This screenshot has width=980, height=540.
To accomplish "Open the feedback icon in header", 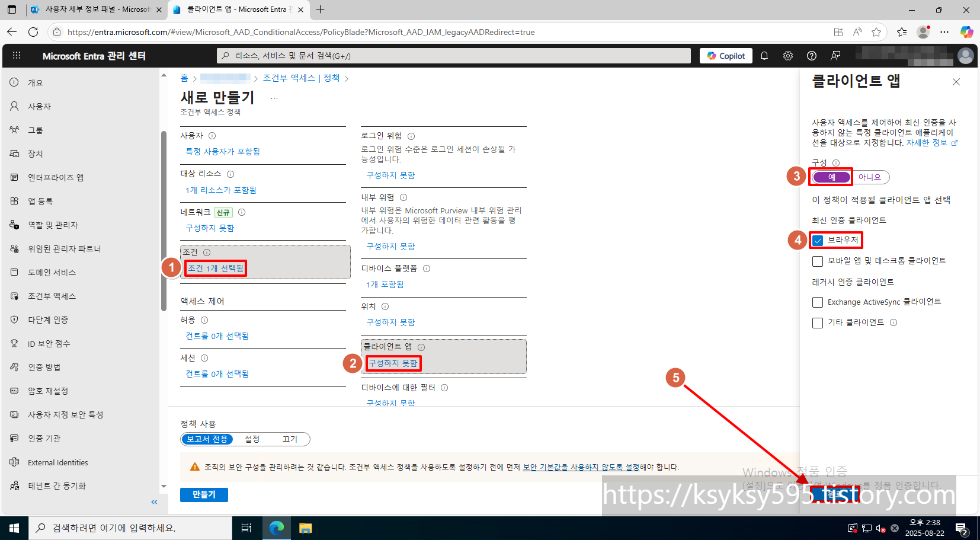I will 835,56.
